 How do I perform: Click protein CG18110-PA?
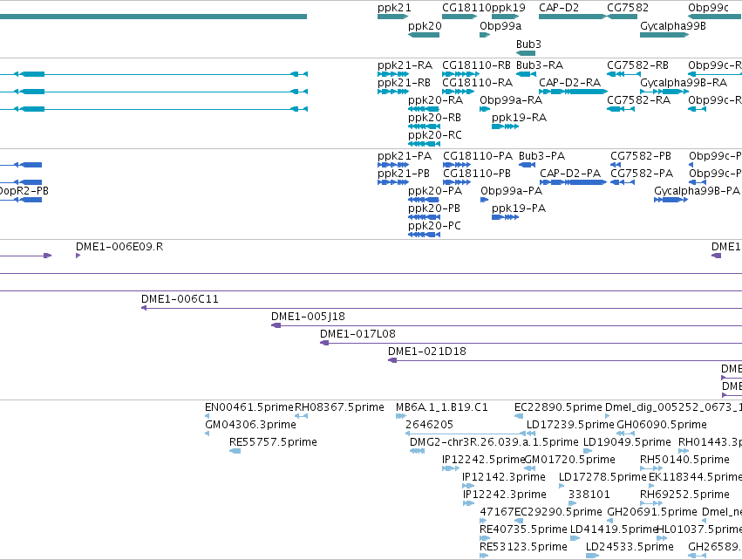click(457, 165)
